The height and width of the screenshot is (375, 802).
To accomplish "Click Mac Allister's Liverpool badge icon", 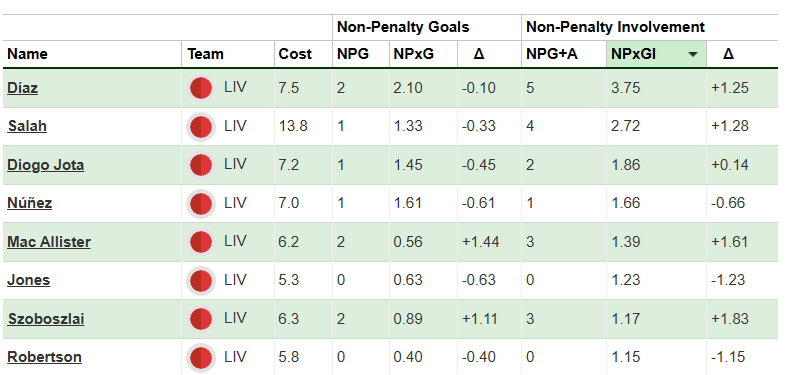I will [200, 242].
